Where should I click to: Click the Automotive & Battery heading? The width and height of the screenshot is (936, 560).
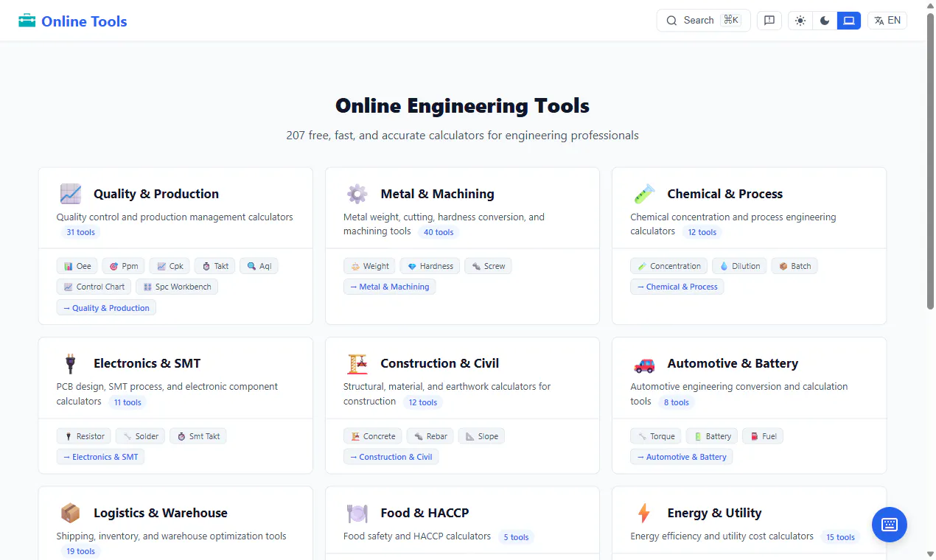click(x=733, y=363)
